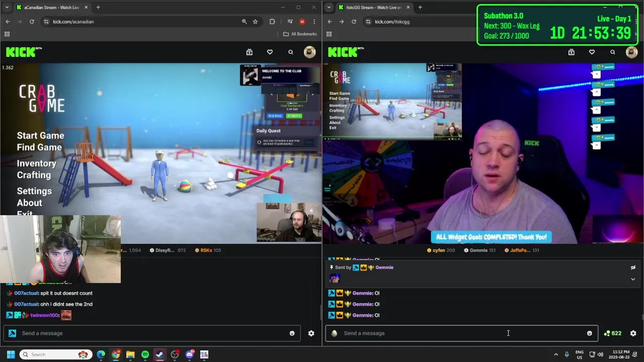This screenshot has height=362, width=644.
Task: Open Chrome three-dot menu in aCanadian window
Action: click(314, 22)
